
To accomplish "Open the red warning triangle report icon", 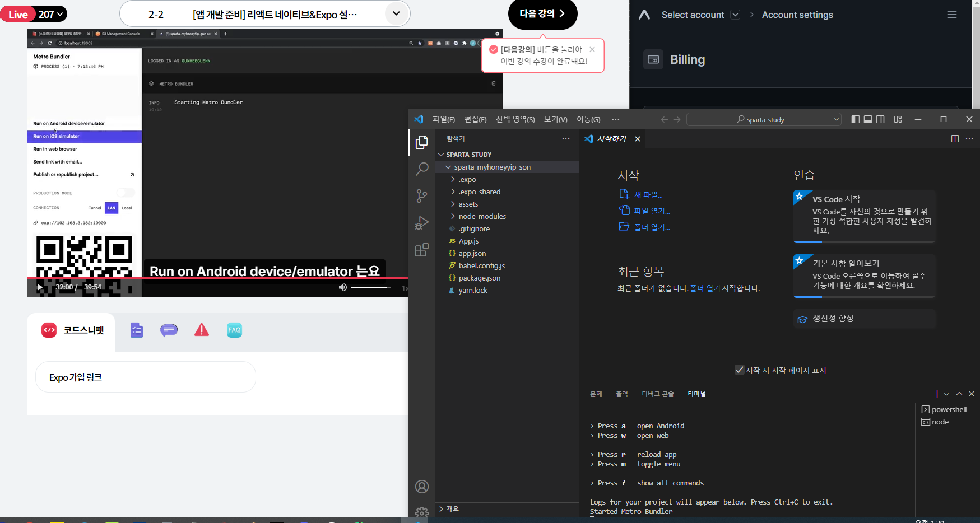I will point(202,330).
